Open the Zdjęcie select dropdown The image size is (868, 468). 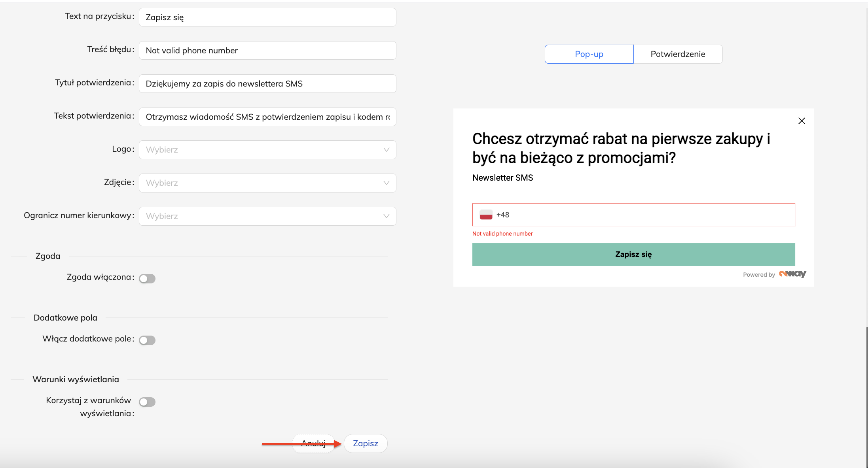(x=261, y=183)
